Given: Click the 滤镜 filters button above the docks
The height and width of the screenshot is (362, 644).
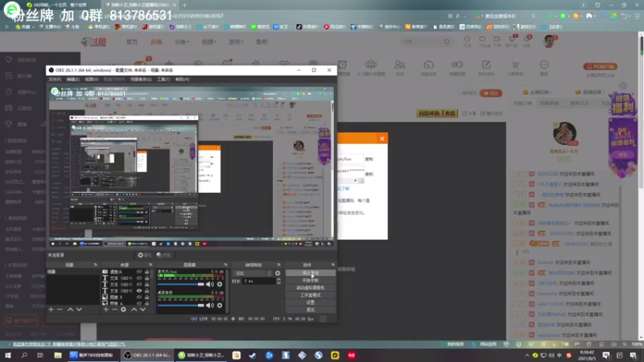Looking at the screenshot, I should tap(163, 255).
